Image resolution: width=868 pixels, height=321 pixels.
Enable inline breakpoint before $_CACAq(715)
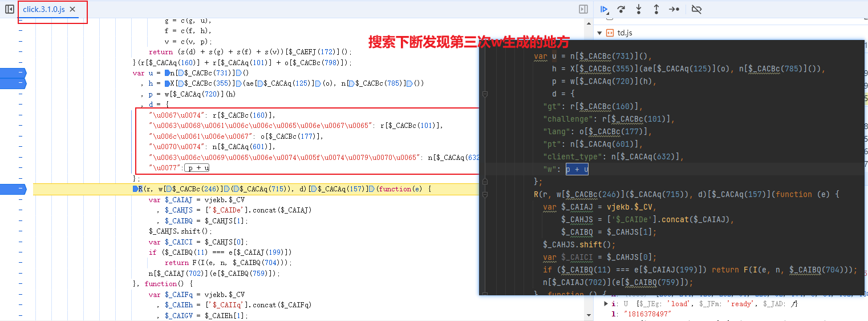236,188
